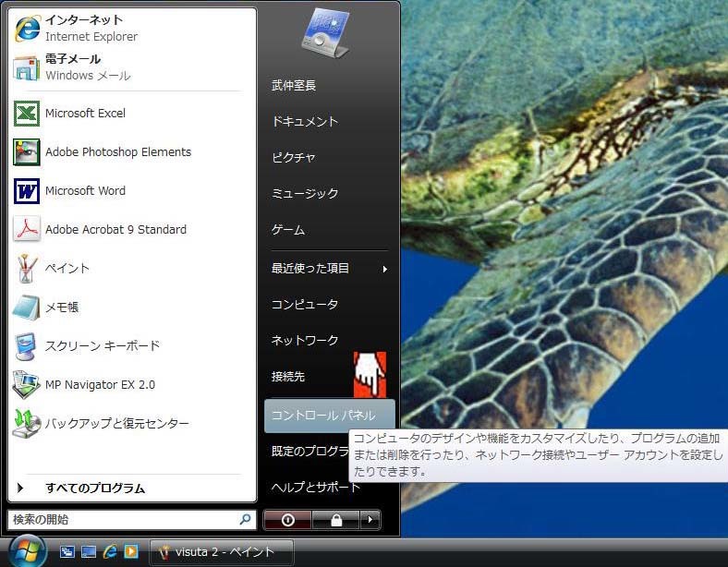Click the 検索の開始 search box
Image resolution: width=728 pixels, height=567 pixels.
(x=123, y=520)
